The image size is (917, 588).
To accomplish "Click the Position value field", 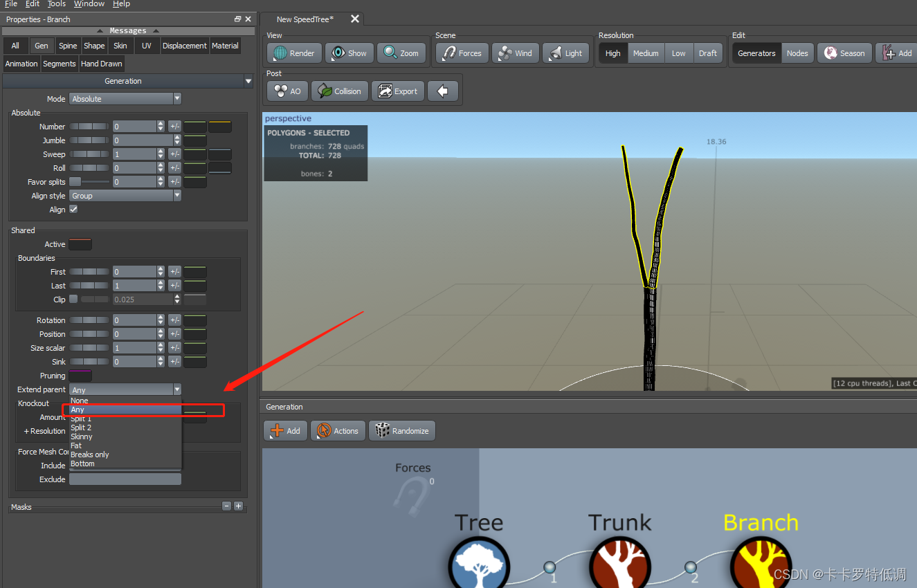I will coord(135,334).
